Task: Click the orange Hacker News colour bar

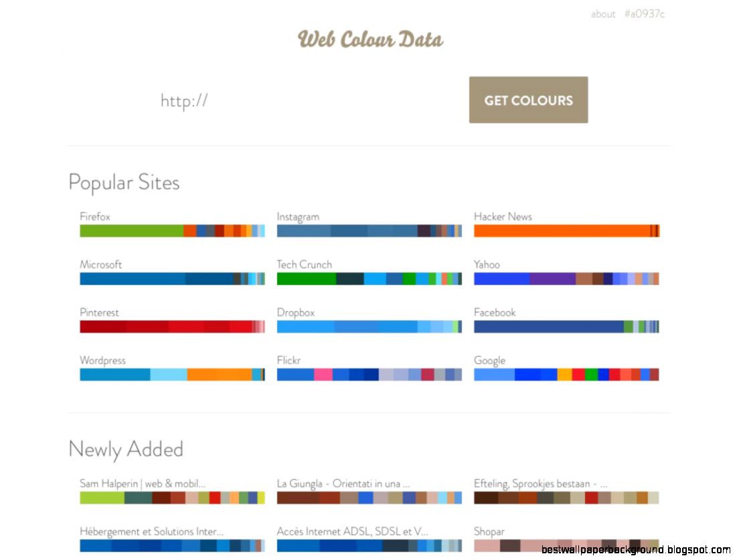Action: [561, 231]
